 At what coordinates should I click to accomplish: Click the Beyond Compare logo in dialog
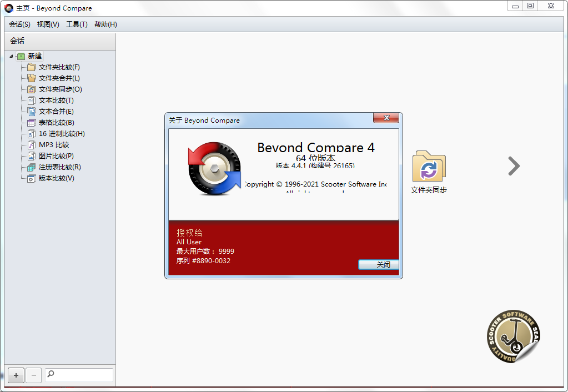pyautogui.click(x=214, y=168)
